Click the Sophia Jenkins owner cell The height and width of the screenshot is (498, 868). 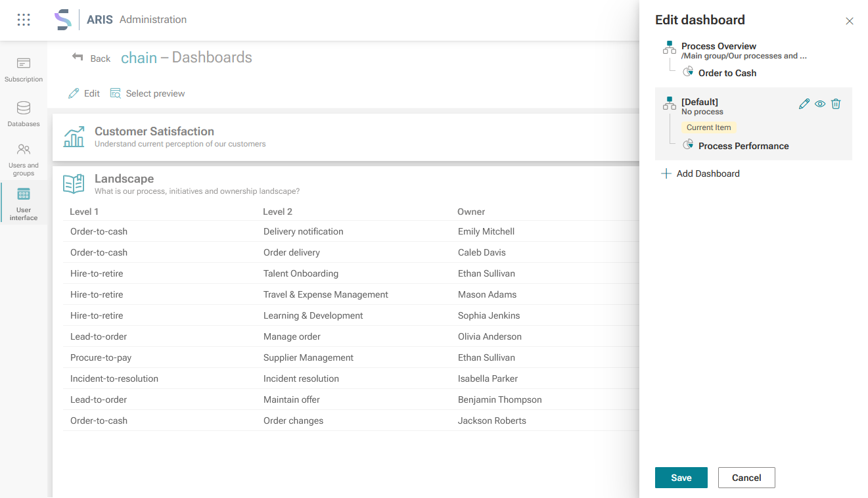(489, 315)
